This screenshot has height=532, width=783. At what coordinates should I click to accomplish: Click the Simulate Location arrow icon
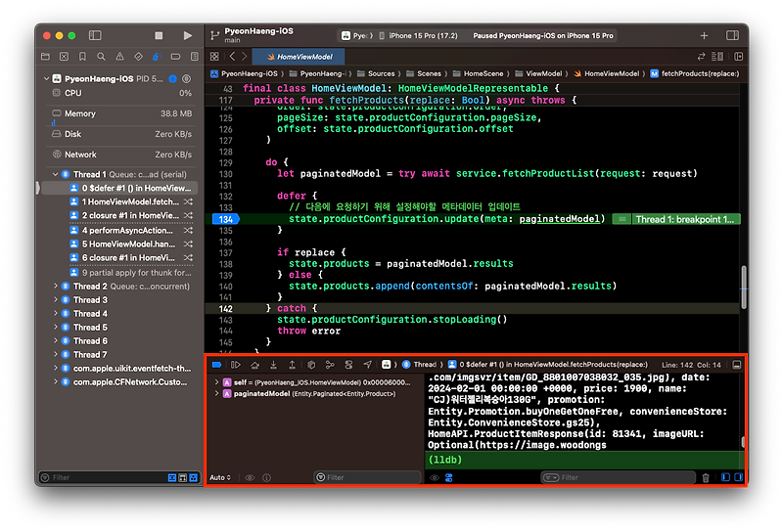pyautogui.click(x=367, y=364)
